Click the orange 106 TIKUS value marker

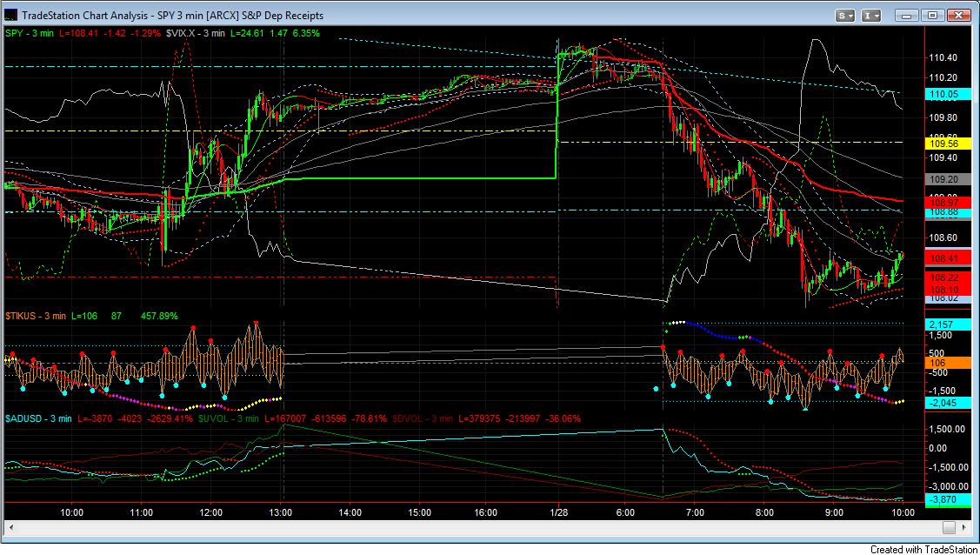coord(948,363)
